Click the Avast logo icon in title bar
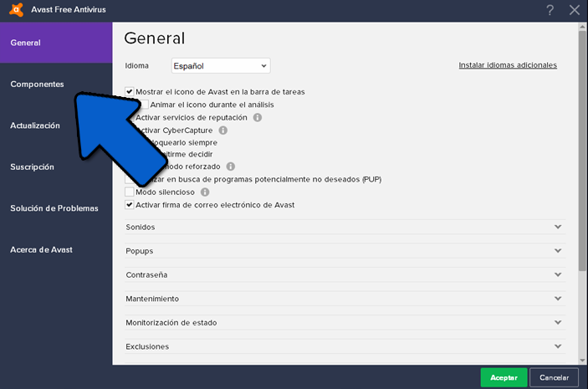 click(x=17, y=10)
